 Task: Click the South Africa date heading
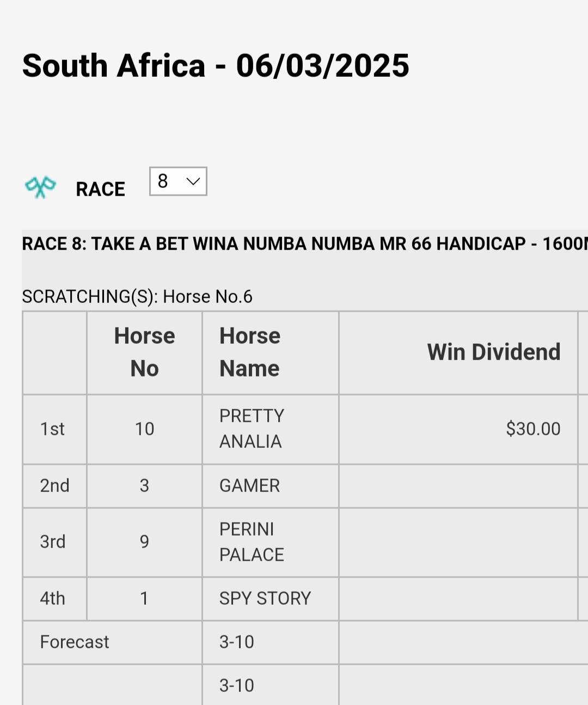point(216,66)
